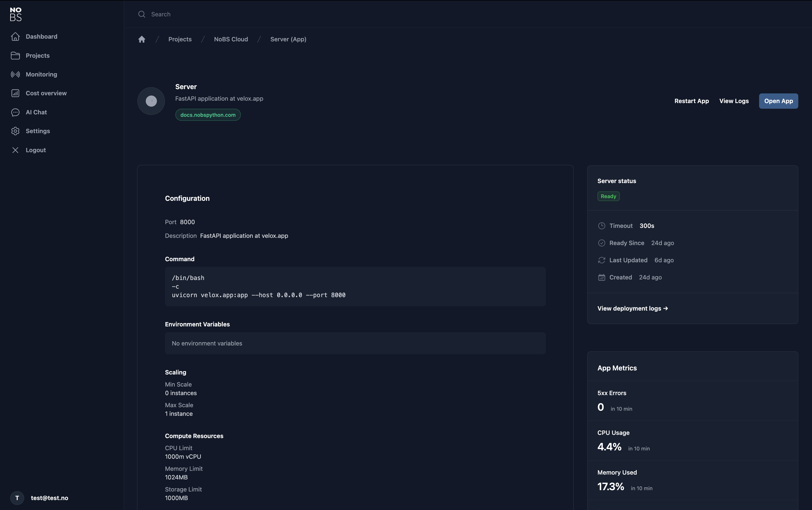Open AI Chat via the speech bubble icon
This screenshot has width=812, height=510.
tap(16, 112)
